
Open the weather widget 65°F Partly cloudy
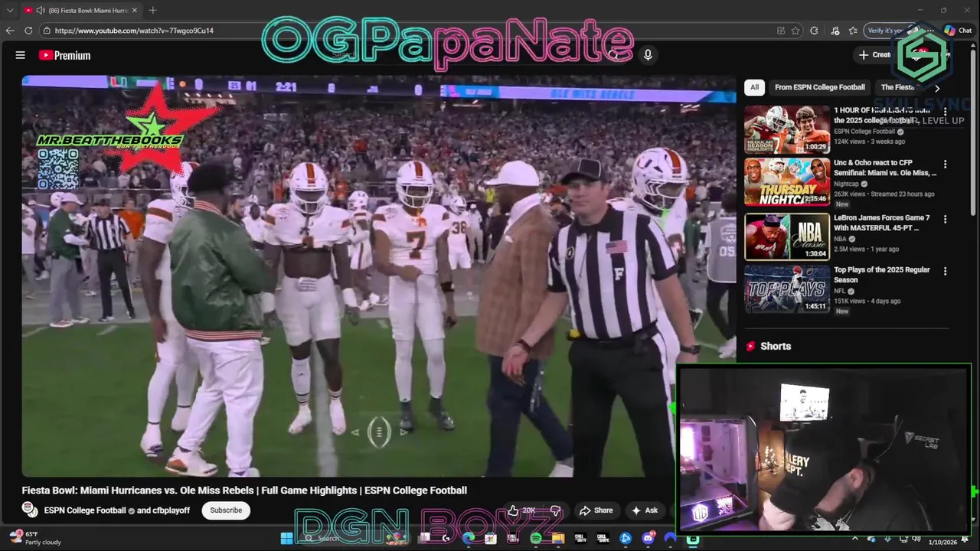(x=34, y=538)
